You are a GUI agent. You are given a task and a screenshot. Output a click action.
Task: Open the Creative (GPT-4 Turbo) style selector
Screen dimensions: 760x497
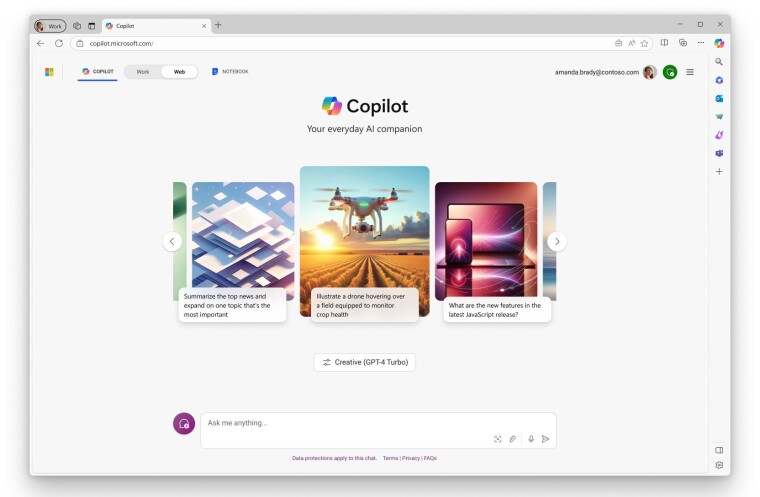click(364, 362)
